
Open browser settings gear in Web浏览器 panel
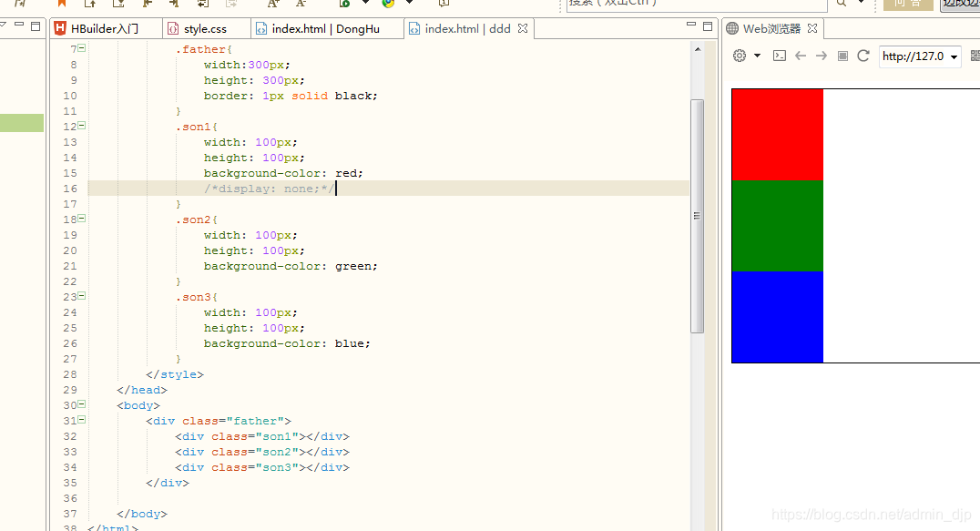(x=740, y=56)
